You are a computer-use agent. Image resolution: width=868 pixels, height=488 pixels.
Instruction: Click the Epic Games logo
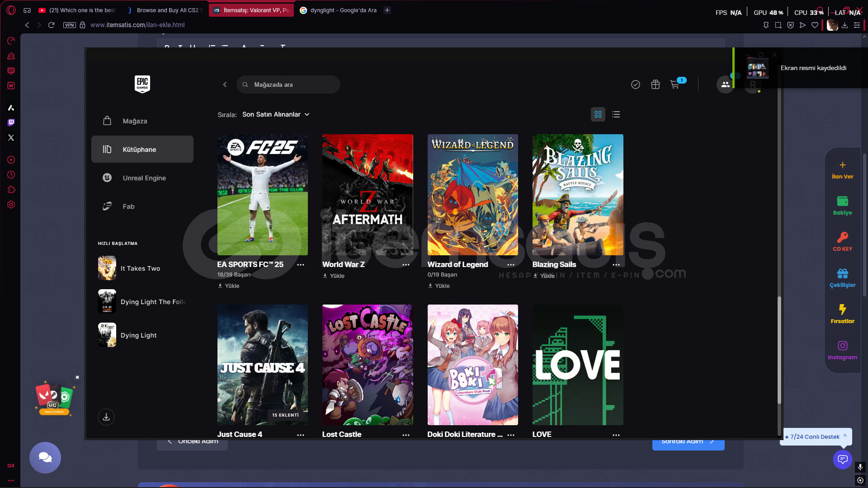click(x=142, y=84)
